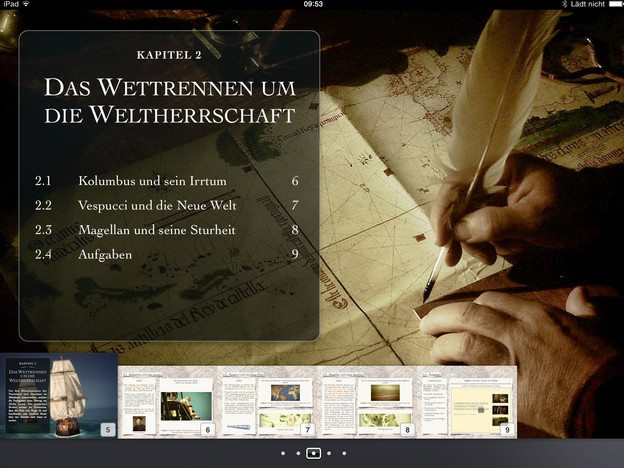Go to the first chapter dot
Image resolution: width=624 pixels, height=468 pixels.
point(283,453)
